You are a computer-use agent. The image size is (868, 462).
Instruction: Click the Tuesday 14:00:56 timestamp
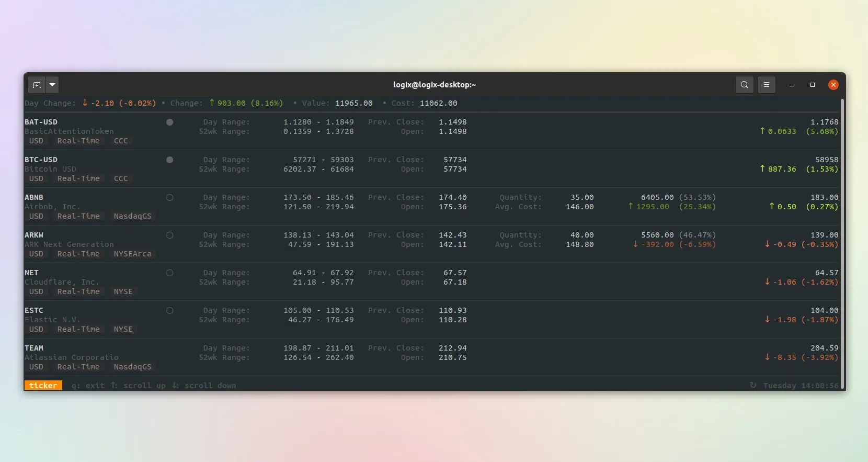tap(801, 386)
